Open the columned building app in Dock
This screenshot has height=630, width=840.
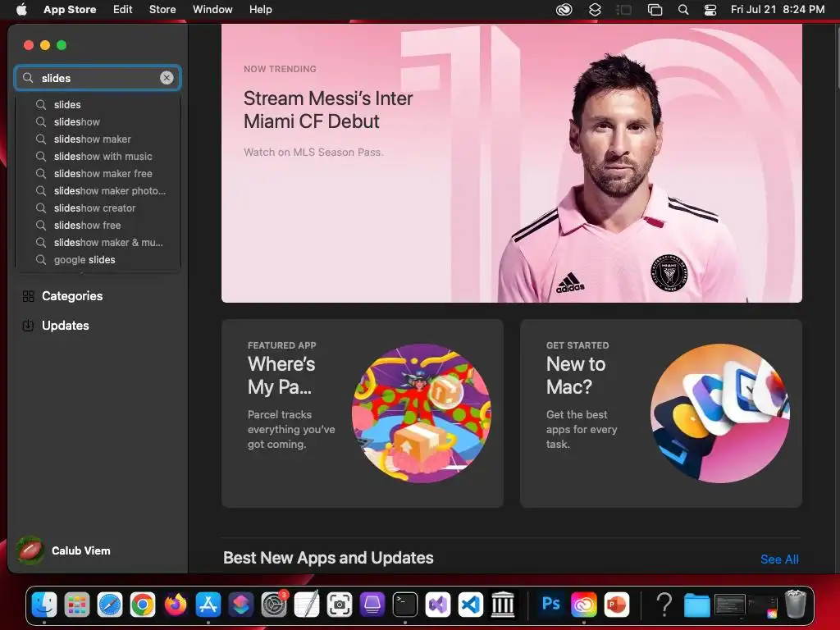[503, 605]
